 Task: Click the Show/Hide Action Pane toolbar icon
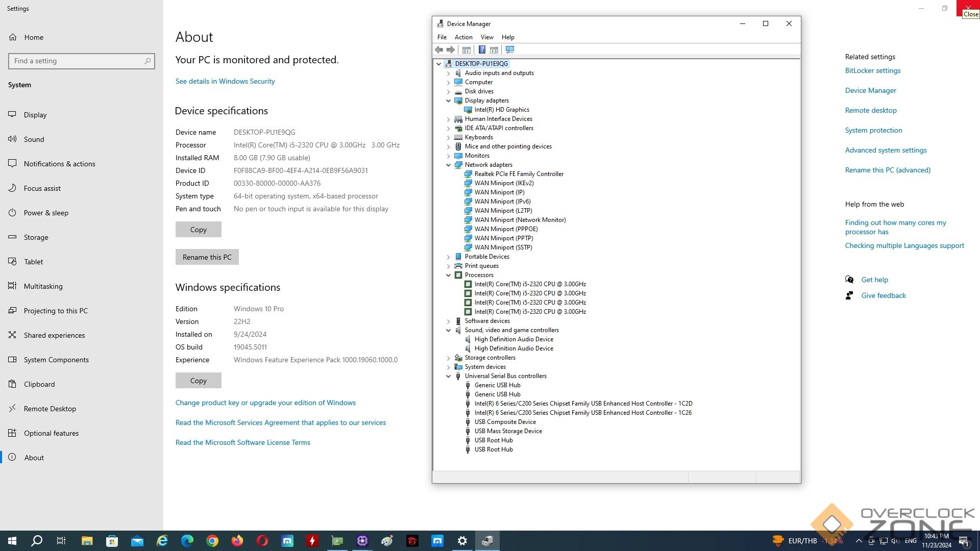(494, 49)
